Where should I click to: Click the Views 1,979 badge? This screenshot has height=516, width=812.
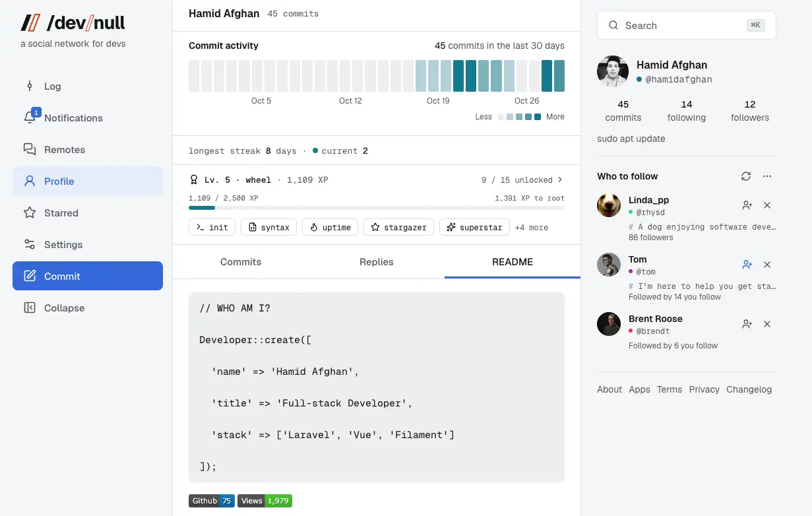click(265, 501)
